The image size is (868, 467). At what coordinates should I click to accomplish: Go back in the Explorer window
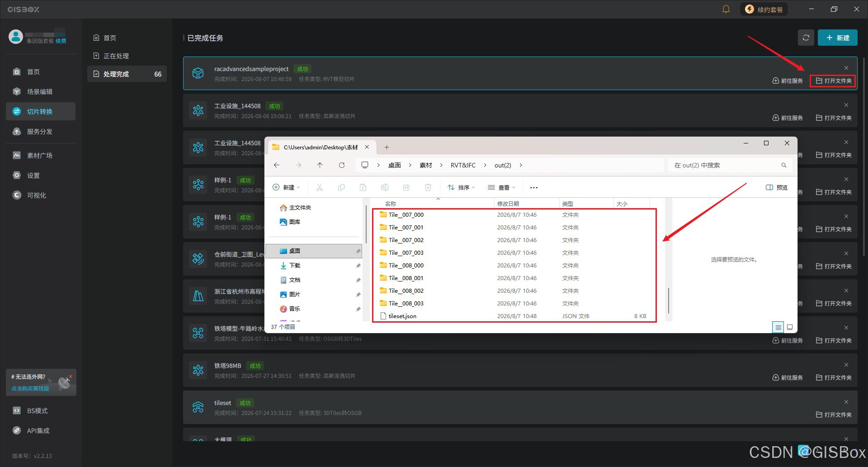[x=277, y=165]
